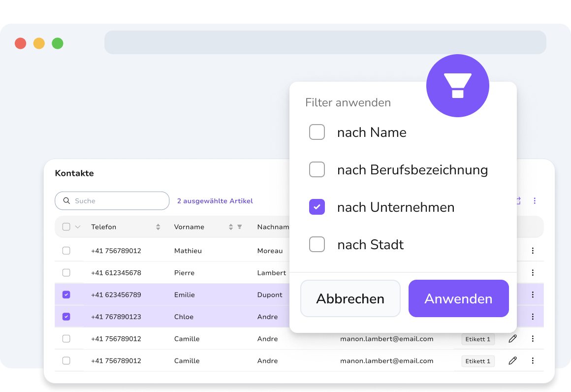Expand the chevron beside select-all checkbox
Image resolution: width=571 pixels, height=392 pixels.
click(78, 227)
